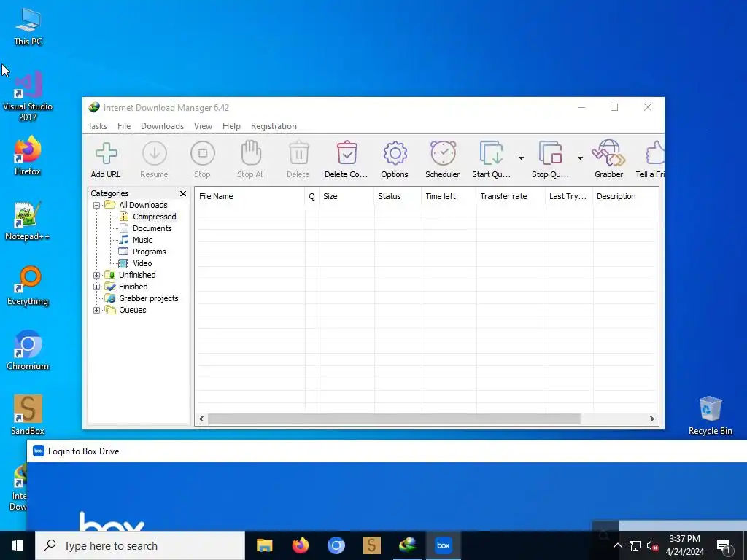Open the Tasks menu

(97, 126)
